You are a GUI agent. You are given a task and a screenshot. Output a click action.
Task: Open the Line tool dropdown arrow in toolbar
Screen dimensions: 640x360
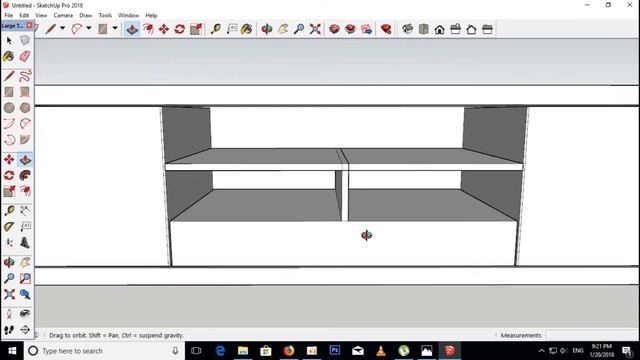click(x=62, y=29)
